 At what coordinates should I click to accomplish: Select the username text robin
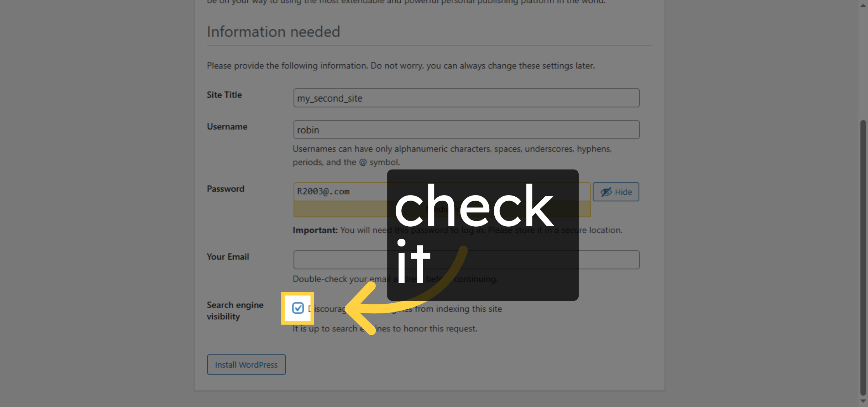[308, 129]
